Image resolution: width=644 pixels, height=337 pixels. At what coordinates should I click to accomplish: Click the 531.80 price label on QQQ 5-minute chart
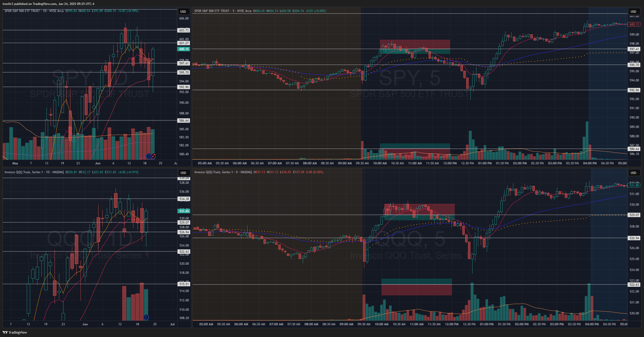click(634, 185)
